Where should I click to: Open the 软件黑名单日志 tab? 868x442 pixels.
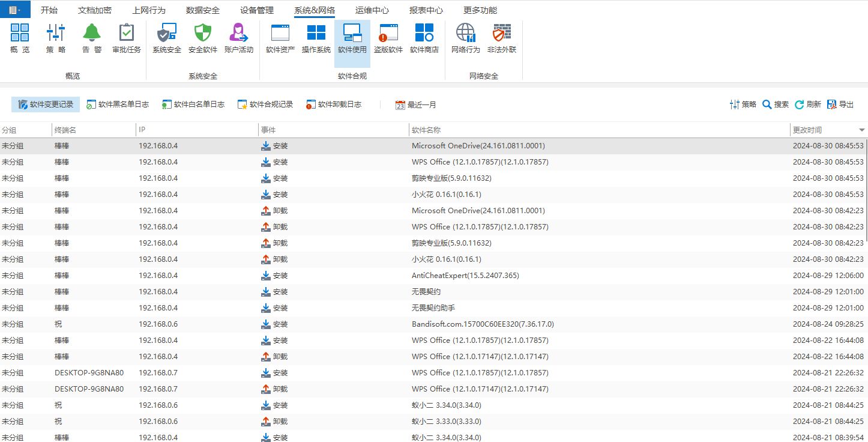coord(118,104)
